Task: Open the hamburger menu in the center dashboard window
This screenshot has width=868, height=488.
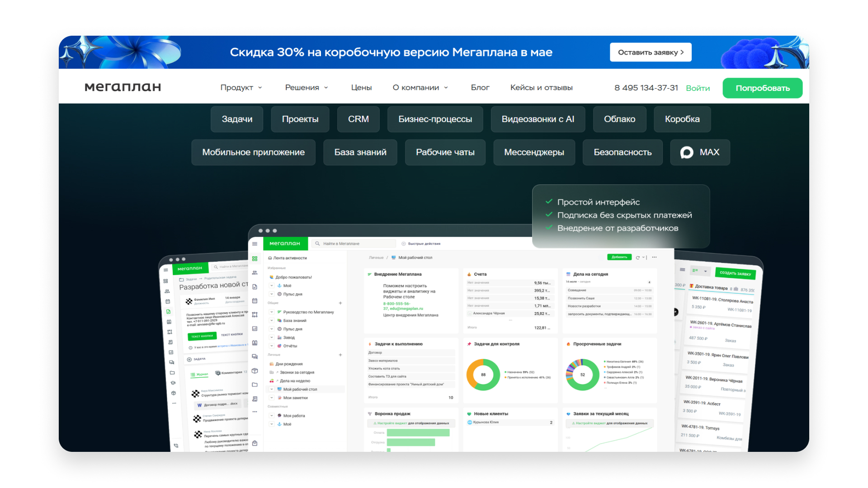Action: tap(255, 244)
